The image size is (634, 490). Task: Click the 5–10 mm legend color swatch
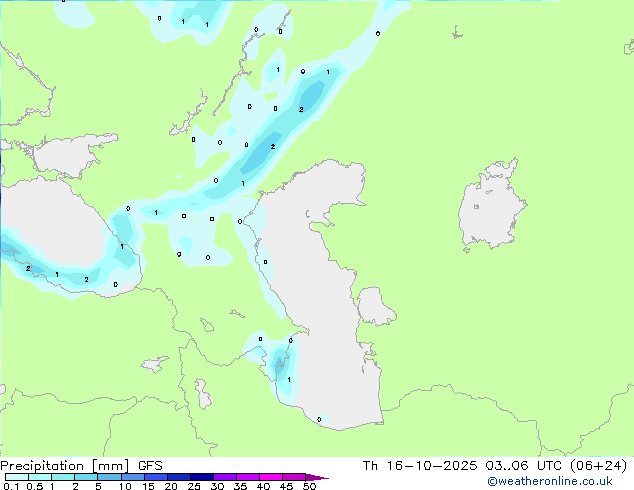[x=109, y=477]
